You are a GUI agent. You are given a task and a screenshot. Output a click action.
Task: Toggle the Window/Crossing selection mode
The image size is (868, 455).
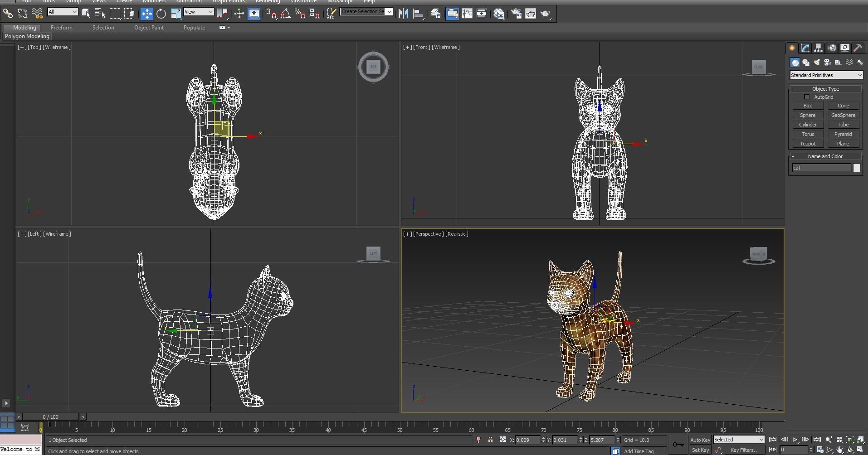pos(130,14)
